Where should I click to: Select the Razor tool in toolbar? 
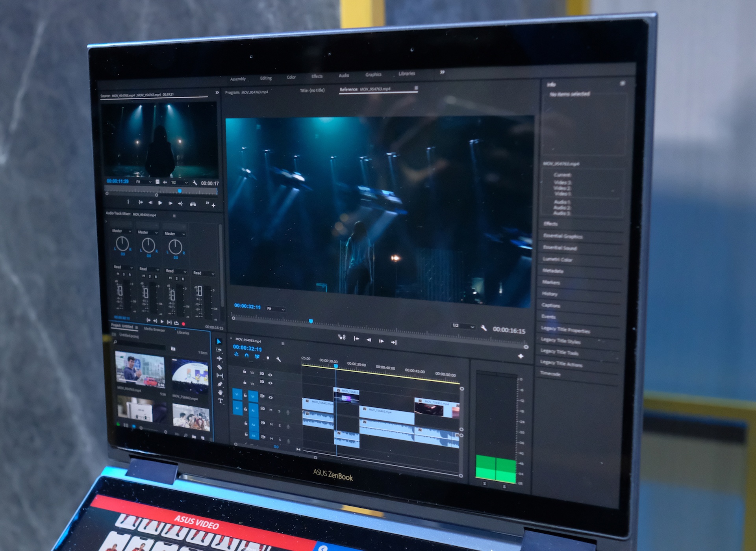[x=220, y=367]
